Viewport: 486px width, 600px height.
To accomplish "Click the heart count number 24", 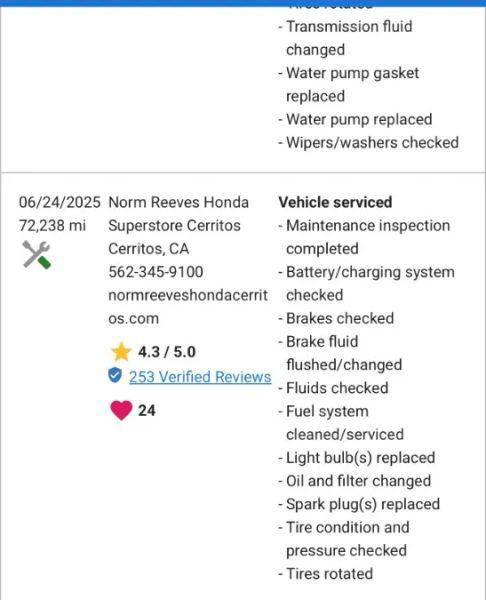I will pyautogui.click(x=147, y=411).
